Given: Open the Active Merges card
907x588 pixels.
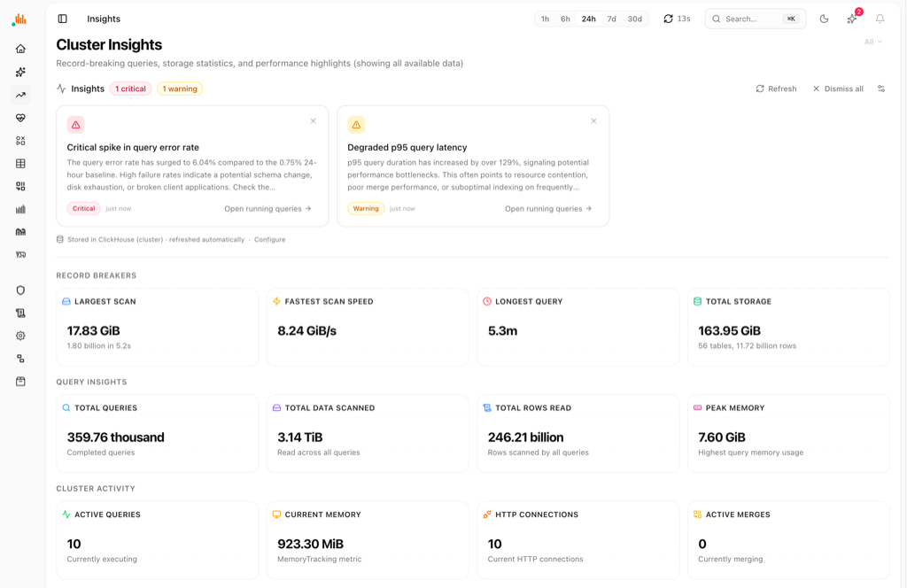Looking at the screenshot, I should pos(788,540).
